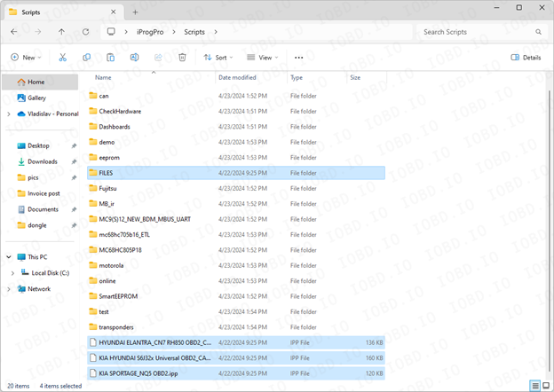Open the View dropdown menu

264,58
